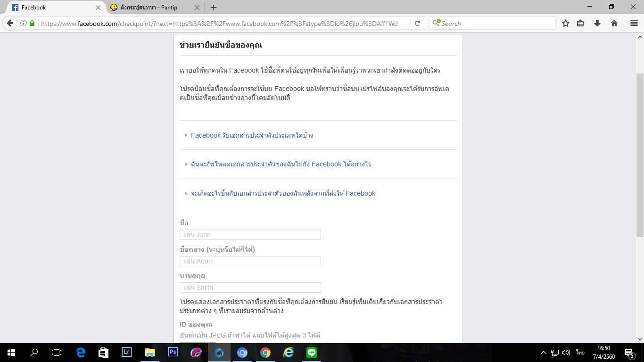
Task: Click the first name field 'เช่น John'
Action: coord(250,235)
